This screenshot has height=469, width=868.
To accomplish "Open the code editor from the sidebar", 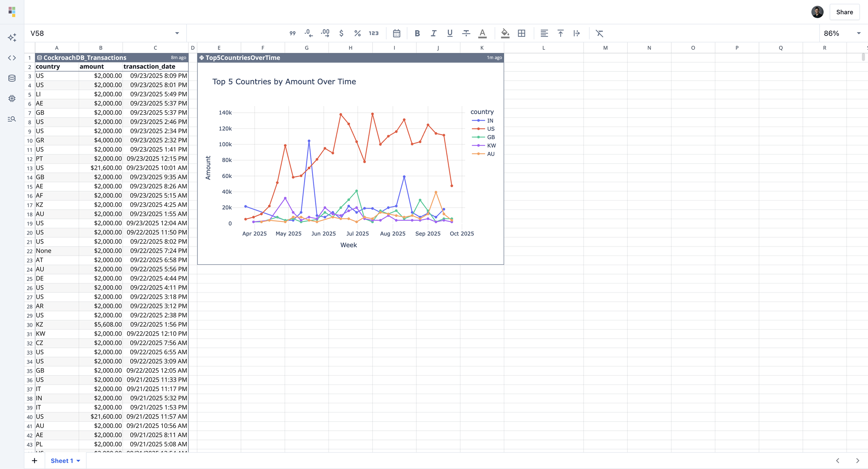I will pos(12,58).
